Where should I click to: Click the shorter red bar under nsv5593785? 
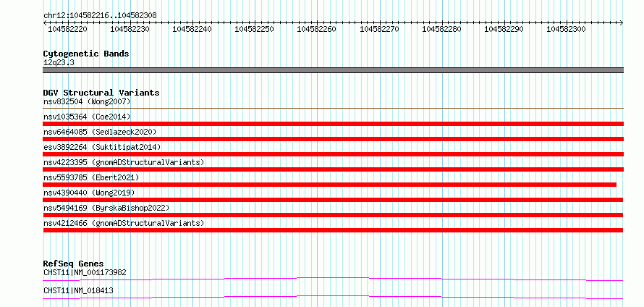[330, 185]
